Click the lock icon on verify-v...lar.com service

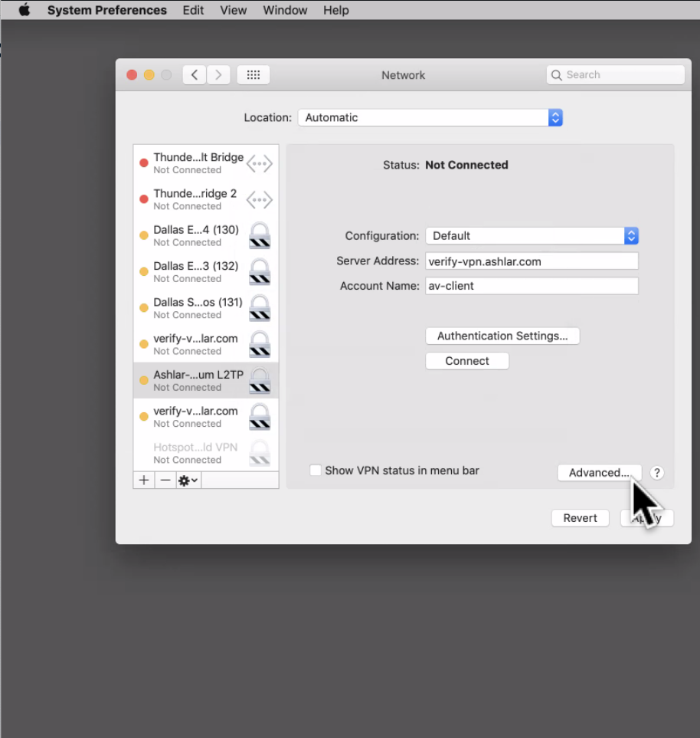coord(259,344)
